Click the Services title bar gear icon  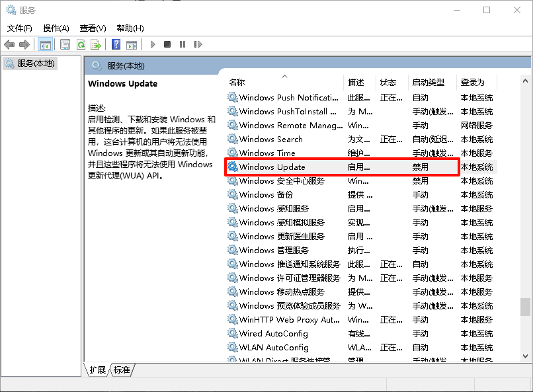(11, 10)
